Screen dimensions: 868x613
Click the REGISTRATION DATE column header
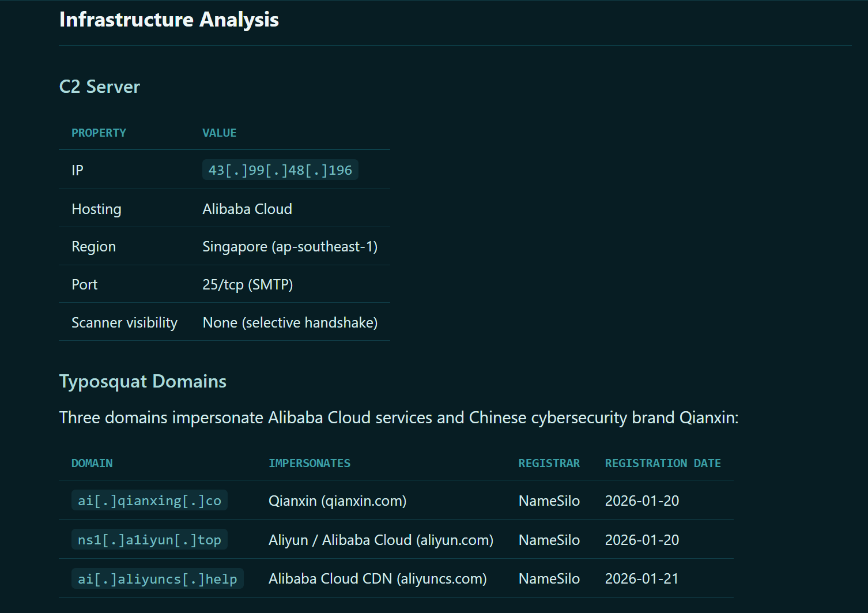click(x=663, y=463)
